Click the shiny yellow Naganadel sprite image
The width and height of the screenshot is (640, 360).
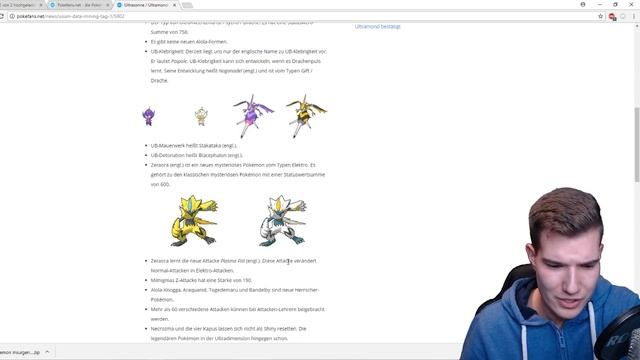pos(306,116)
